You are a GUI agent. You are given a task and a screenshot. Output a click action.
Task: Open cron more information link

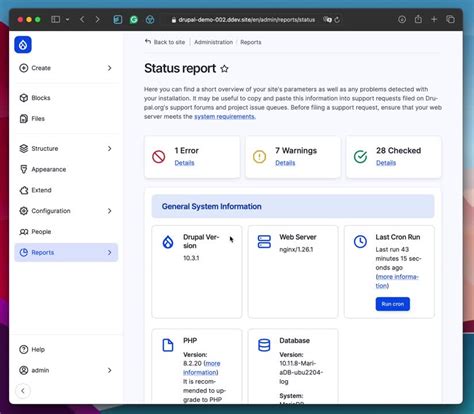pyautogui.click(x=397, y=281)
